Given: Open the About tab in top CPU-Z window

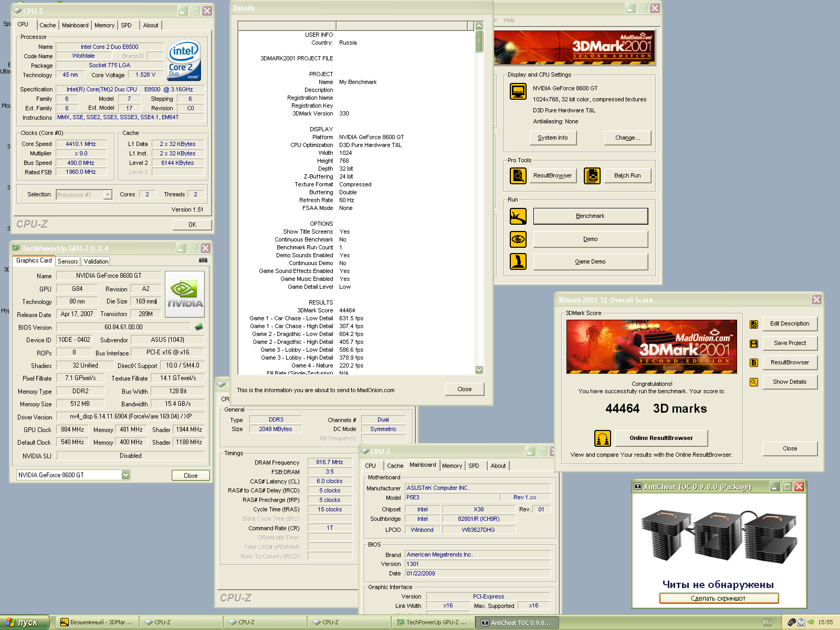Looking at the screenshot, I should 151,25.
